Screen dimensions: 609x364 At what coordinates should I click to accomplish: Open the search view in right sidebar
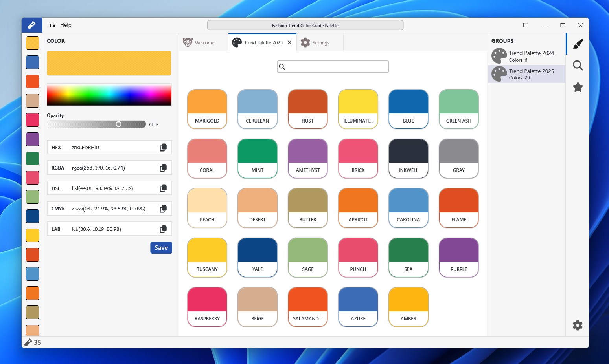pyautogui.click(x=578, y=65)
